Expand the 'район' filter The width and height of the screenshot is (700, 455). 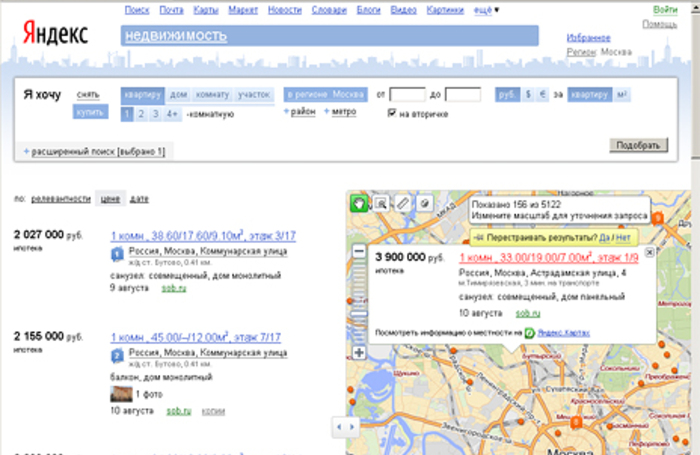point(303,112)
